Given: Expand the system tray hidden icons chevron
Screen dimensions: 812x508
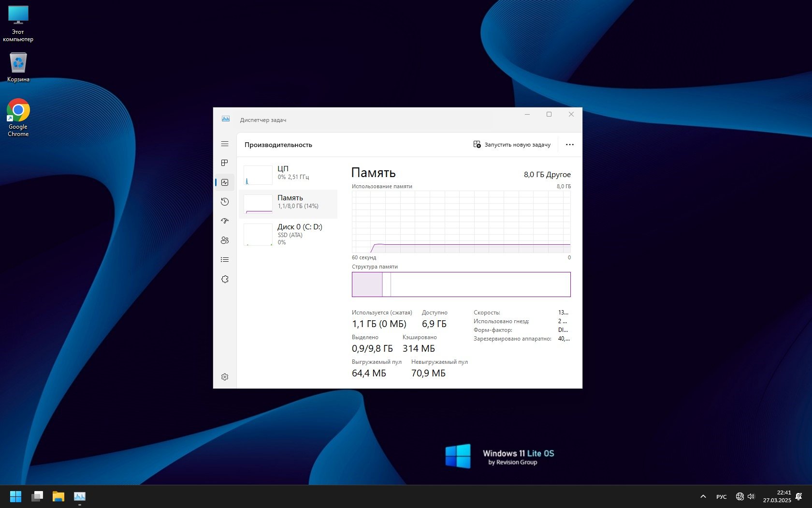Looking at the screenshot, I should 703,496.
